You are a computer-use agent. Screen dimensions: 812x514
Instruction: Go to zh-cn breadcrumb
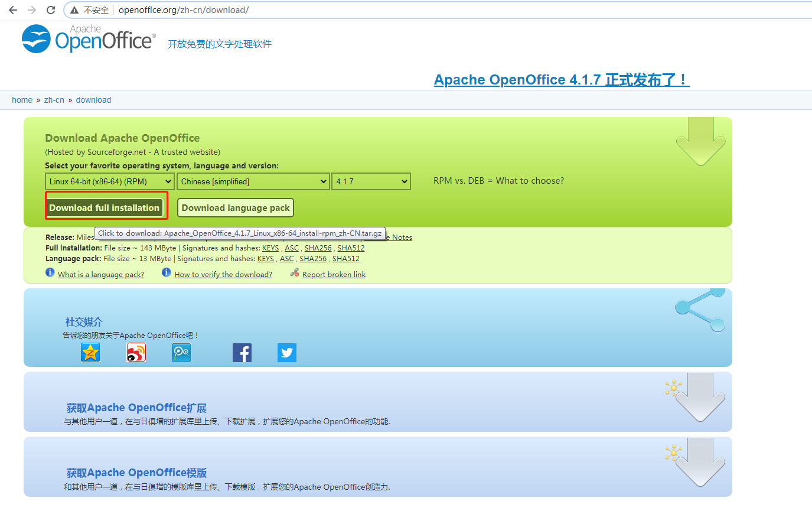(54, 100)
